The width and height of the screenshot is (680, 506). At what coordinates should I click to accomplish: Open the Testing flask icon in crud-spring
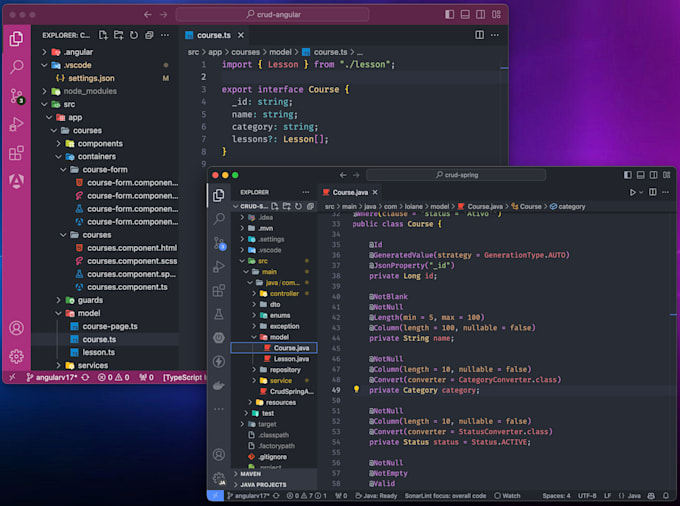click(x=218, y=314)
